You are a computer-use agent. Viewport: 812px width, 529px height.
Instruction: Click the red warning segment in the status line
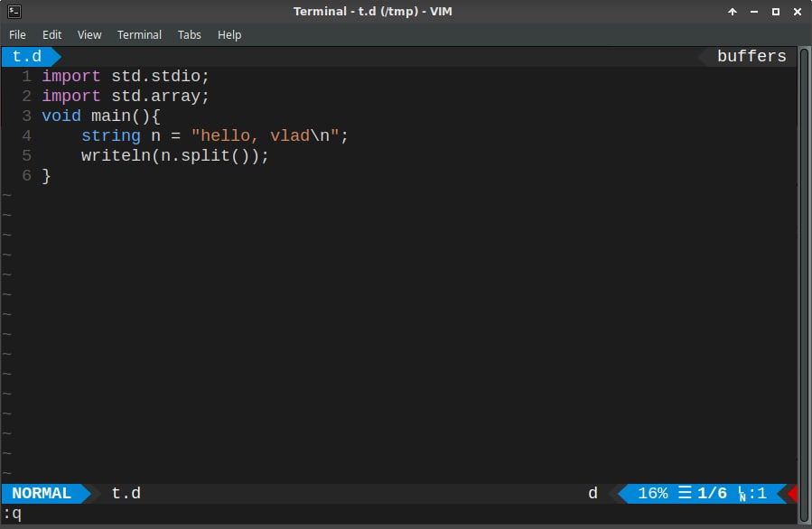click(x=792, y=493)
